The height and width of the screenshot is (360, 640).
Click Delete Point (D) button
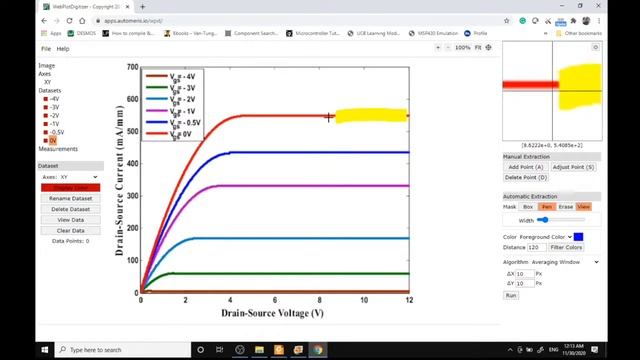pyautogui.click(x=526, y=178)
